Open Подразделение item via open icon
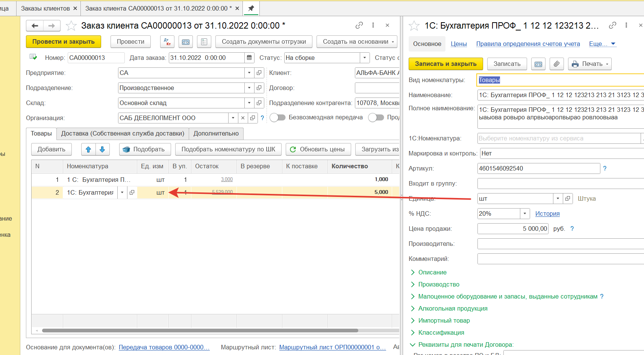This screenshot has width=644, height=355. 259,88
